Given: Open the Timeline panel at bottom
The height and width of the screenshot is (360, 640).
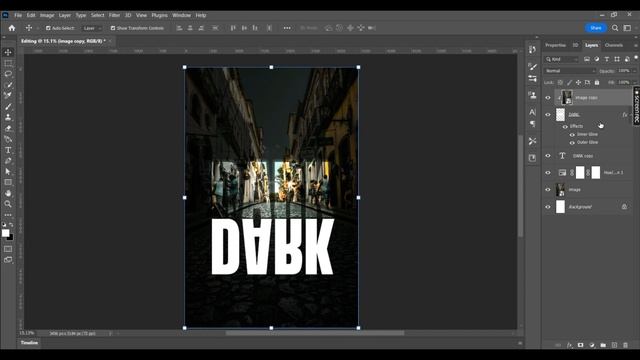Looking at the screenshot, I should (x=29, y=343).
